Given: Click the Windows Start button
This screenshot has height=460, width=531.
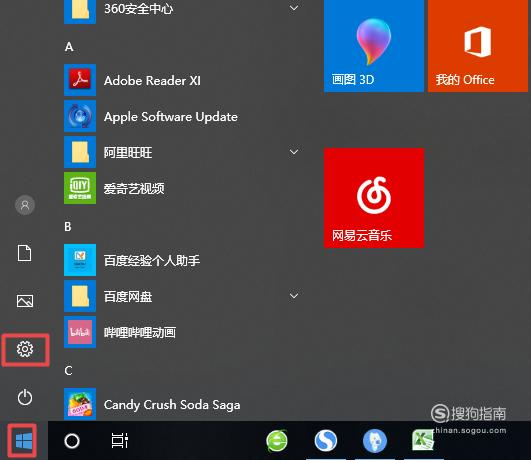Looking at the screenshot, I should click(x=24, y=441).
